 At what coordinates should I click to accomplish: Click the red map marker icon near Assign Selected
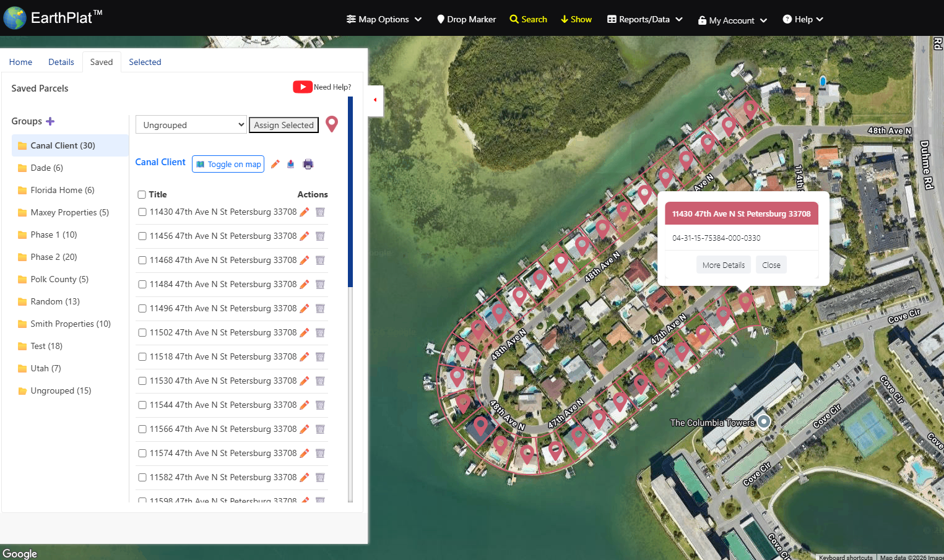[332, 124]
